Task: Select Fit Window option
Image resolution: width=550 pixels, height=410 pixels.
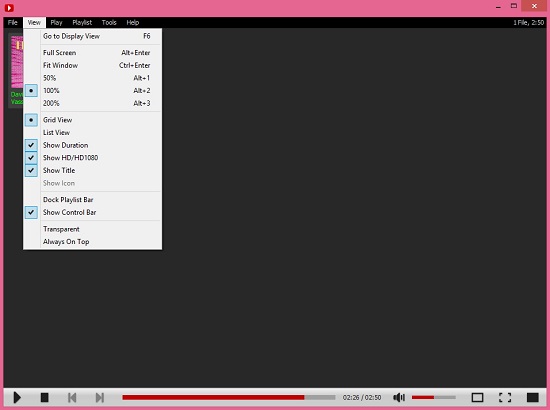Action: click(x=93, y=65)
